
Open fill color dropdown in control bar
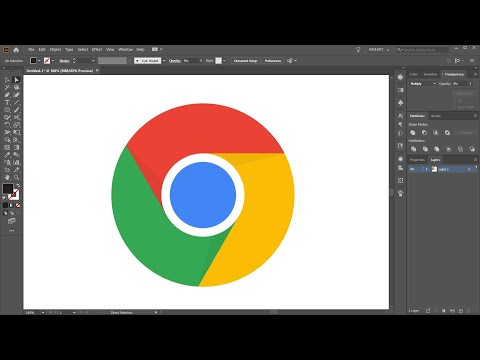pyautogui.click(x=39, y=61)
